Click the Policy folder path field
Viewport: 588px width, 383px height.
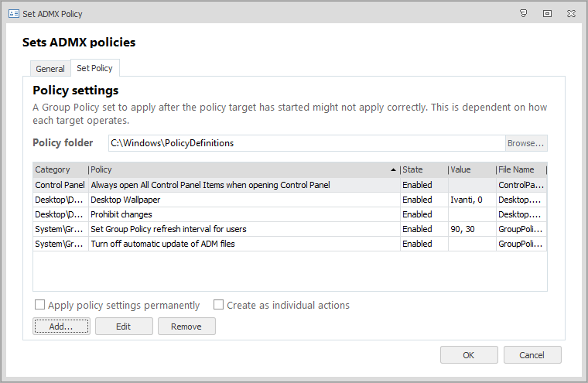[x=306, y=143]
